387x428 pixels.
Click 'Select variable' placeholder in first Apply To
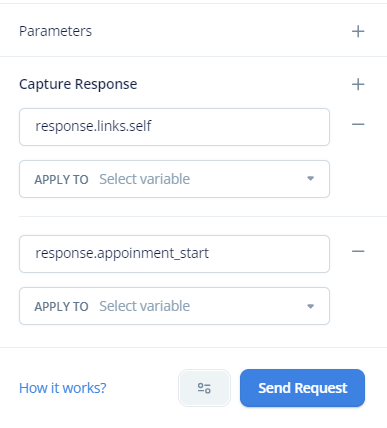point(145,179)
